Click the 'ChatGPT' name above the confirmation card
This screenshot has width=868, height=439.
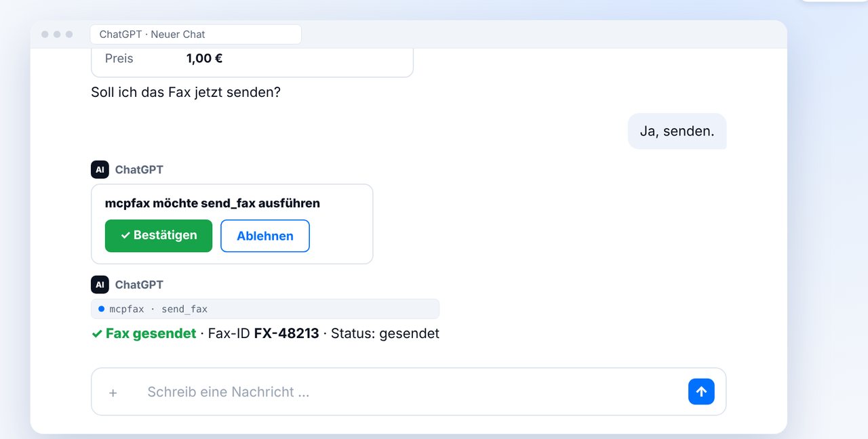coord(139,169)
